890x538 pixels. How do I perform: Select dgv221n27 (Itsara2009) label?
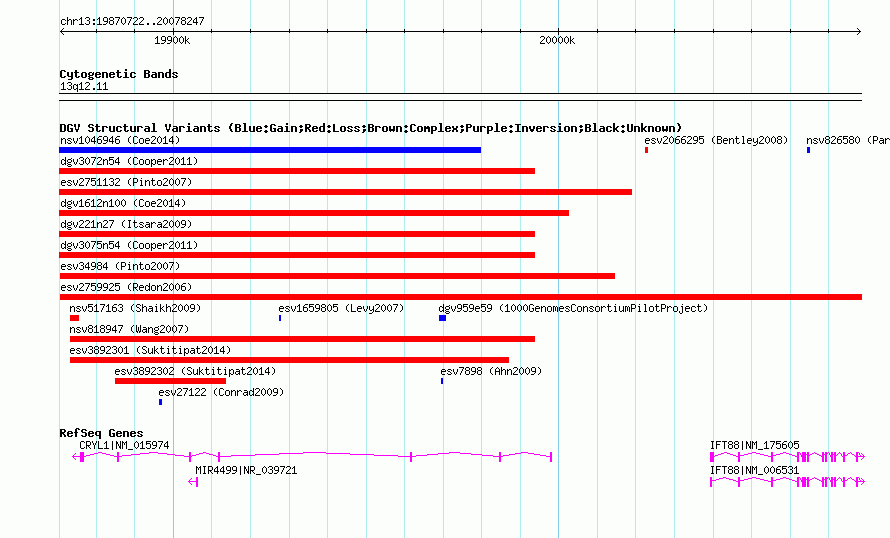[126, 224]
